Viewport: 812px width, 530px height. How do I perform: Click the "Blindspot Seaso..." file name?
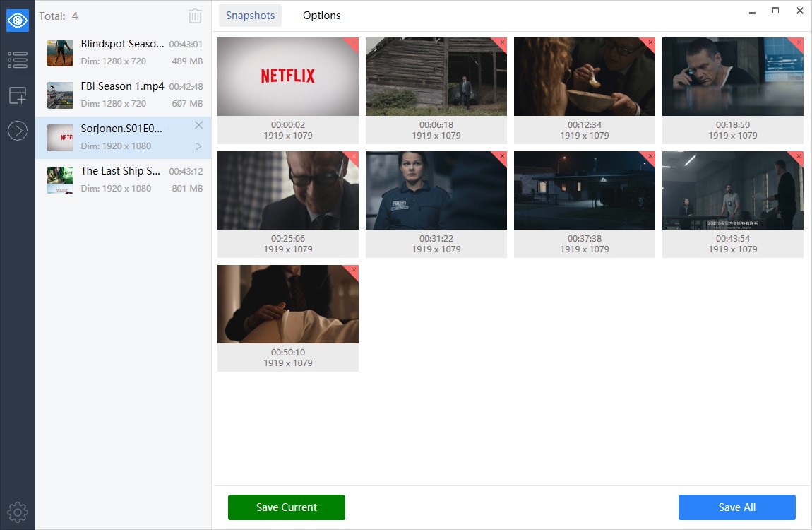coord(122,44)
